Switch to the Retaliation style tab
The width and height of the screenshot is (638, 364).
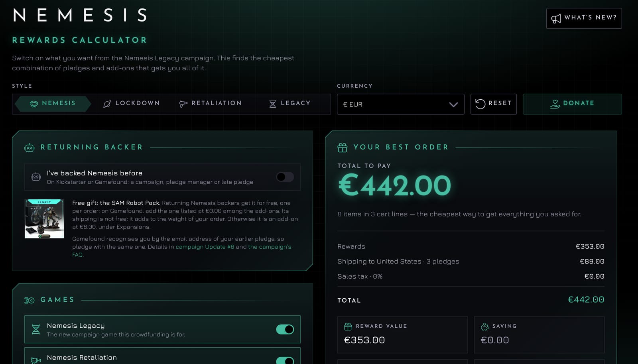click(x=211, y=104)
